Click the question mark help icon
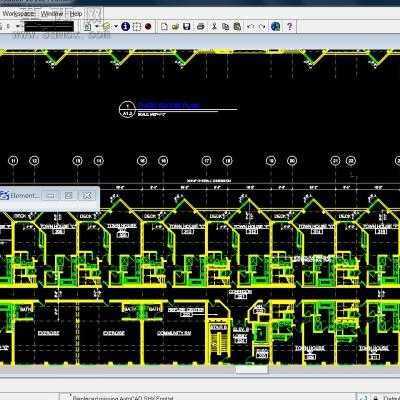 pos(289,26)
